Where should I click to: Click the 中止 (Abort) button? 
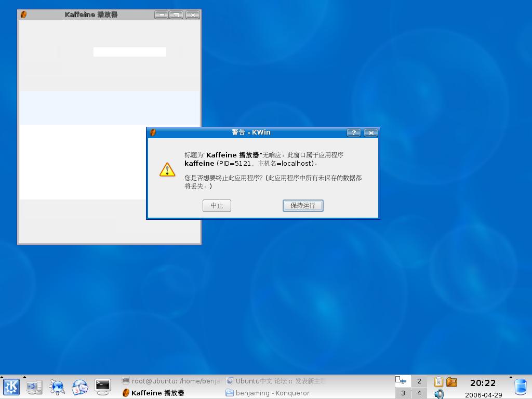pos(217,206)
